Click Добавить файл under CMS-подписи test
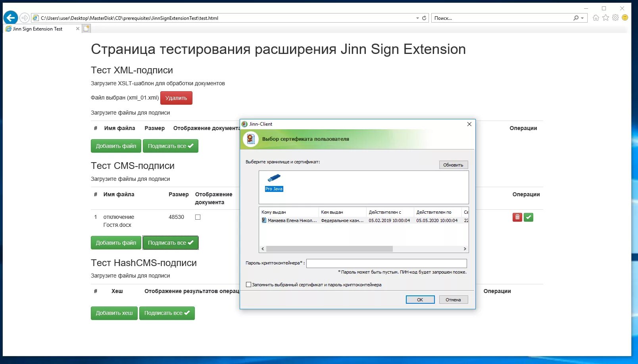The width and height of the screenshot is (638, 364). 116,243
